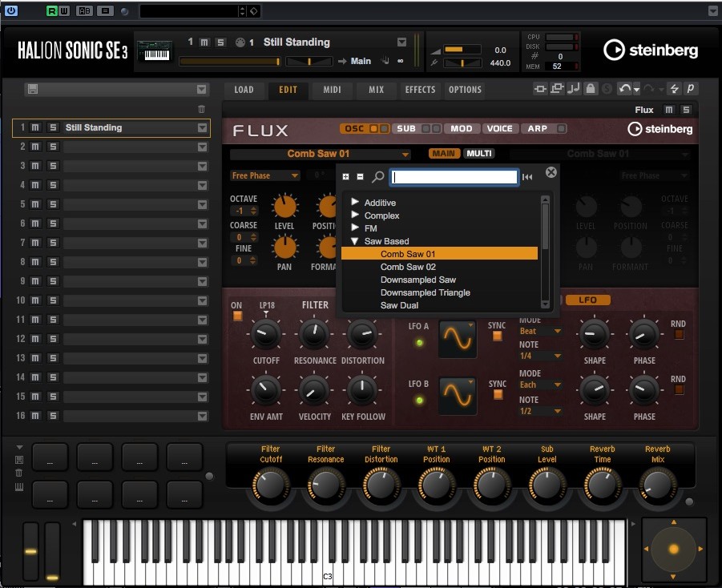
Task: Click the trash icon above the slot list
Action: tap(201, 109)
